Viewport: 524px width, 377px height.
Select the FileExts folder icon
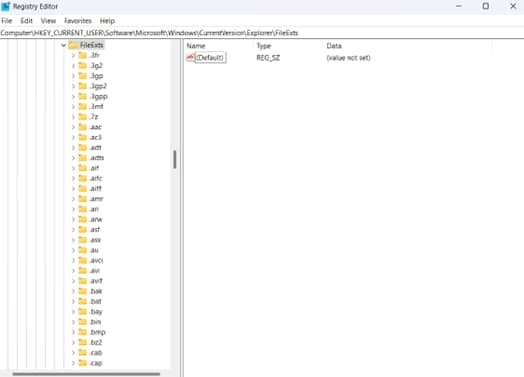coord(73,45)
